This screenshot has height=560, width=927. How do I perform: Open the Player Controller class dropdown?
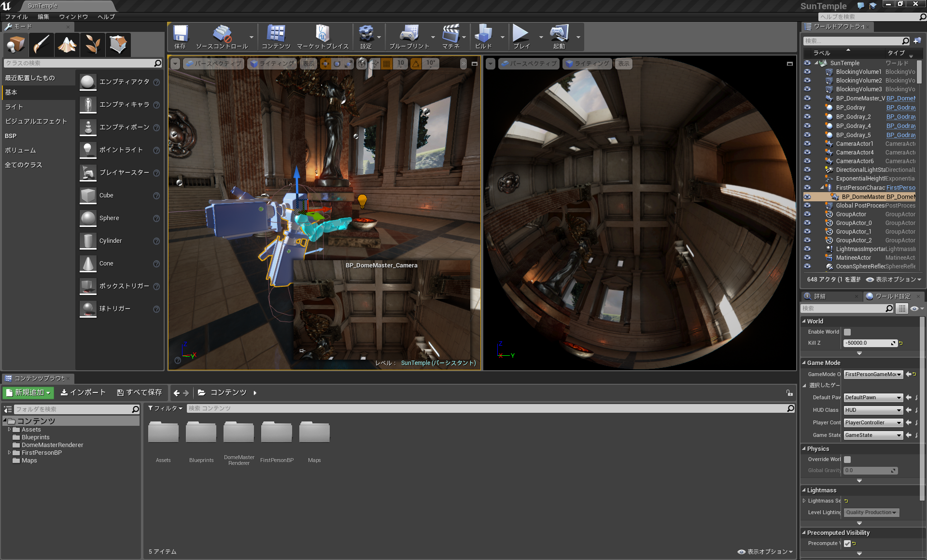tap(873, 423)
